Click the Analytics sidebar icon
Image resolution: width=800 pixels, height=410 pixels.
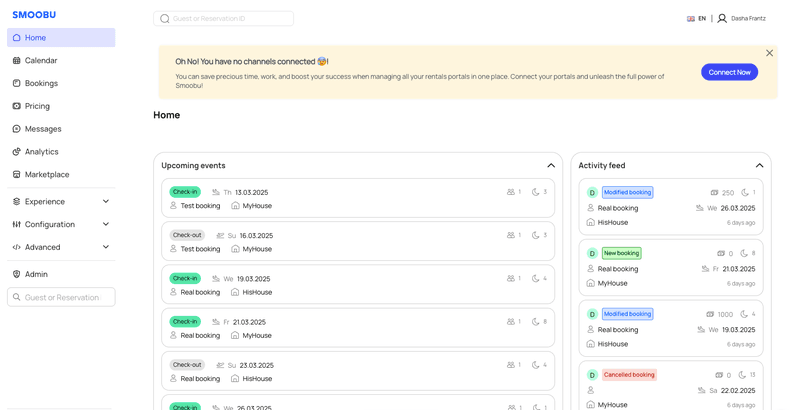(17, 152)
